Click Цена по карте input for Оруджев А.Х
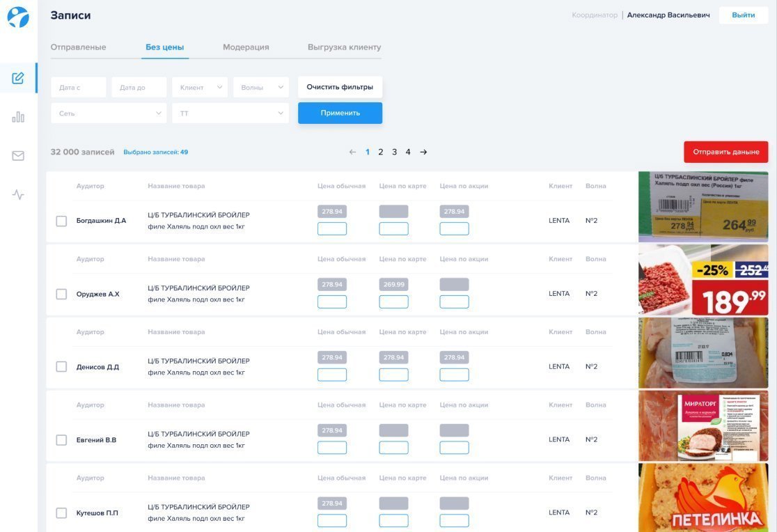 pos(393,302)
